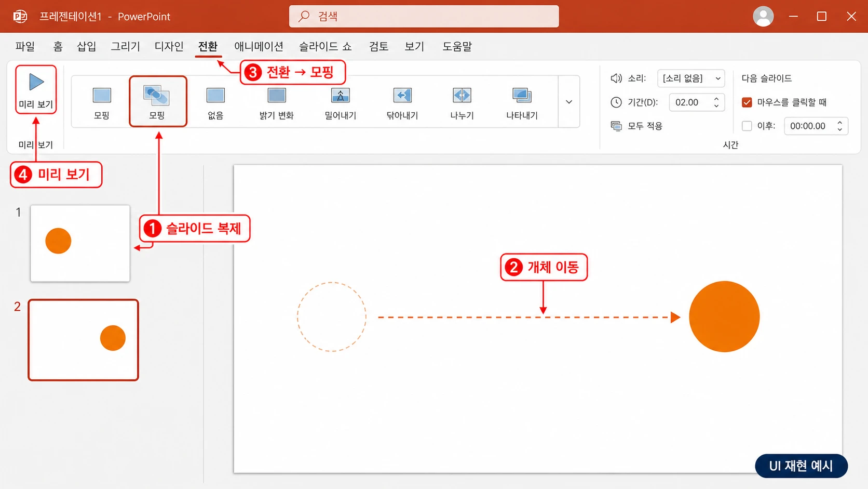Open the 파일 tab

pos(25,46)
